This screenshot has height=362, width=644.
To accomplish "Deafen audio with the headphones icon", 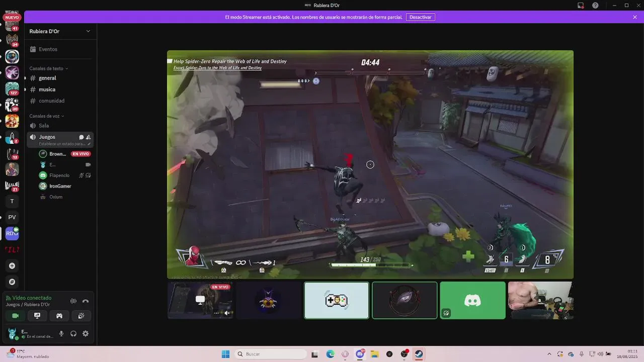I will (73, 333).
